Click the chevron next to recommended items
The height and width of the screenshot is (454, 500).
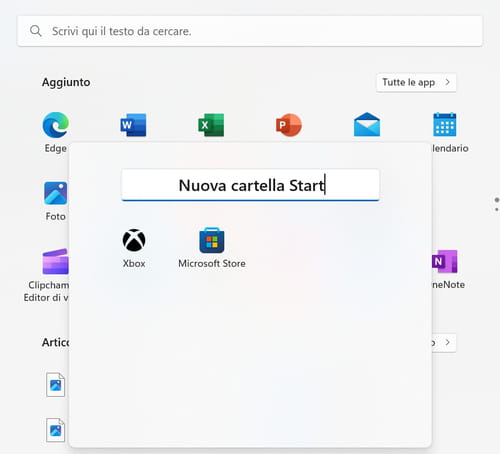(447, 342)
